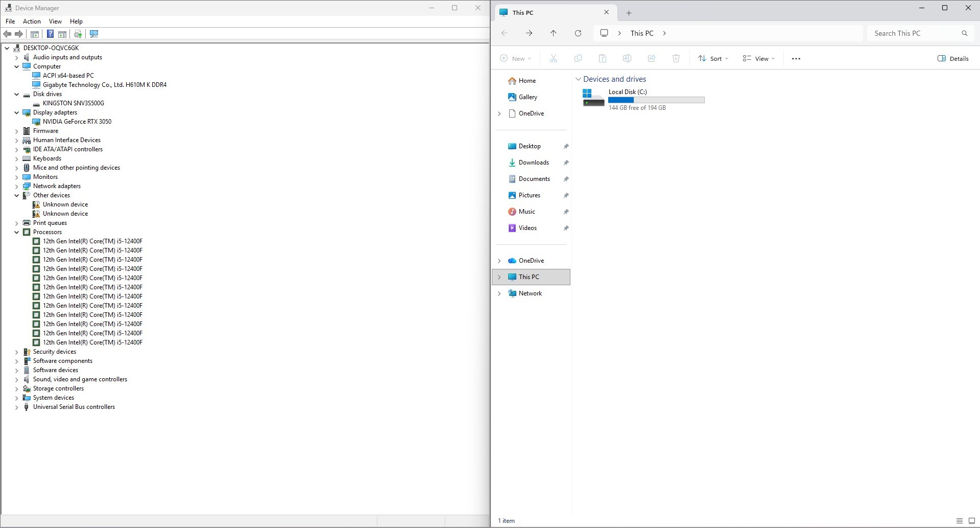Toggle the Details pane in Explorer
Screen dimensions: 980x528
[953, 59]
